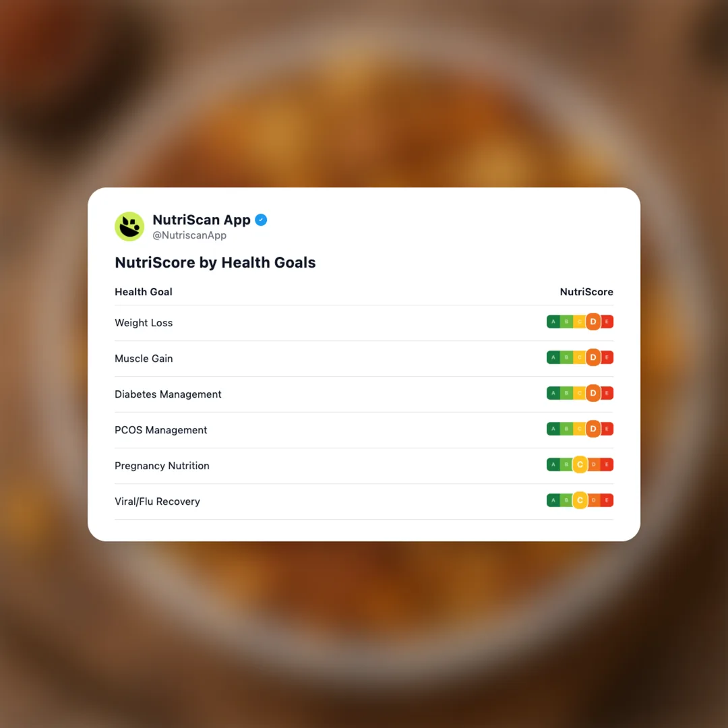The height and width of the screenshot is (728, 728).
Task: Select the B grade on Diabetes Management scale
Action: pyautogui.click(x=566, y=393)
